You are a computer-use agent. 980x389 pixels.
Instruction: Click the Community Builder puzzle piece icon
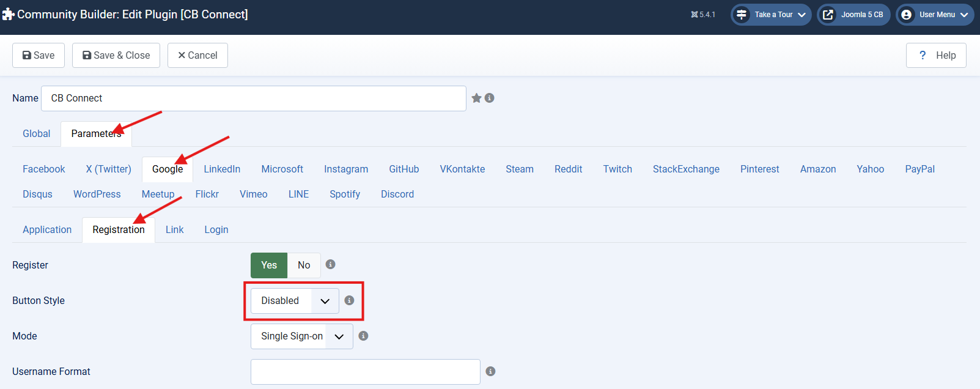(8, 14)
